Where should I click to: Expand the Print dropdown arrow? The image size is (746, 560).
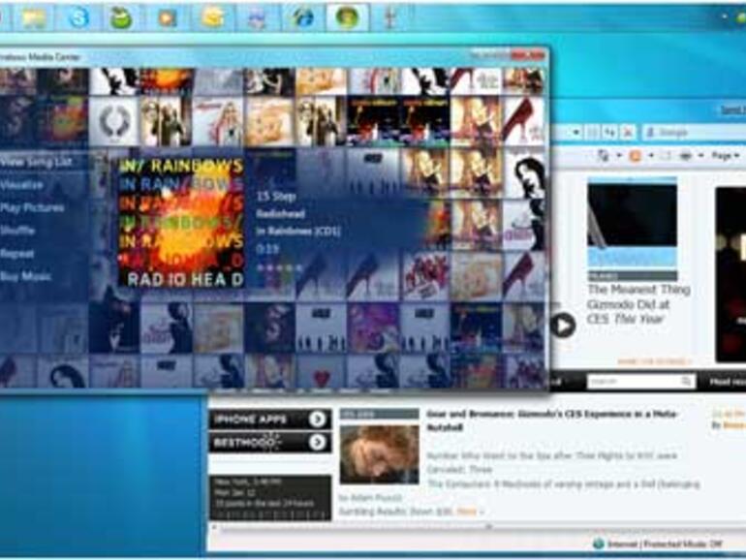[x=700, y=156]
